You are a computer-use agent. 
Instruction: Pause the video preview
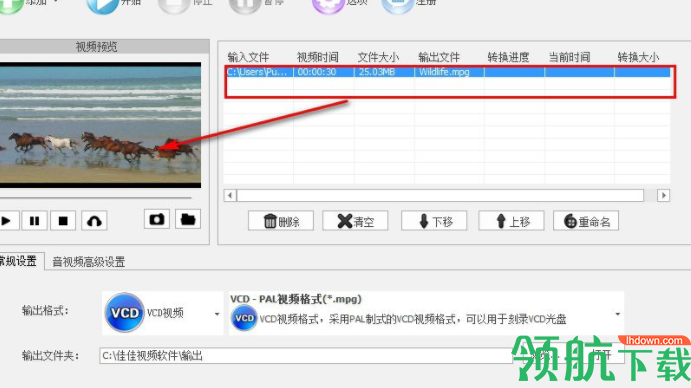click(x=34, y=220)
